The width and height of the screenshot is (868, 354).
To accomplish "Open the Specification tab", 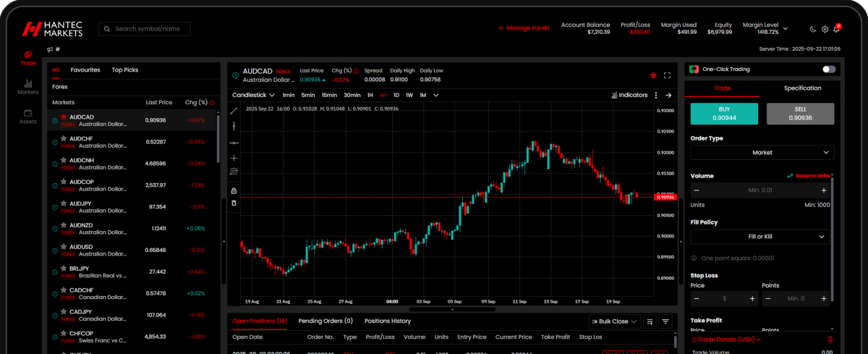I will [802, 88].
